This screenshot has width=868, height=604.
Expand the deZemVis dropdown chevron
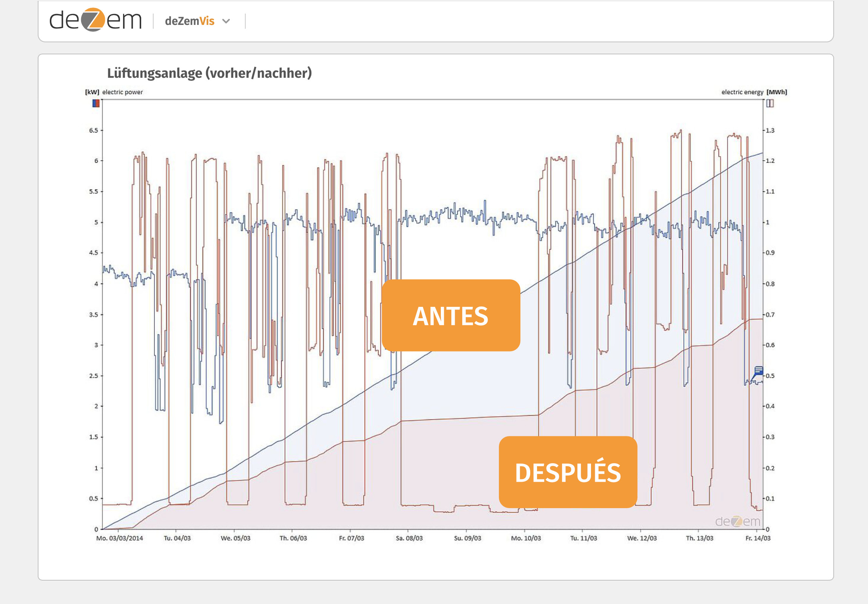point(226,21)
